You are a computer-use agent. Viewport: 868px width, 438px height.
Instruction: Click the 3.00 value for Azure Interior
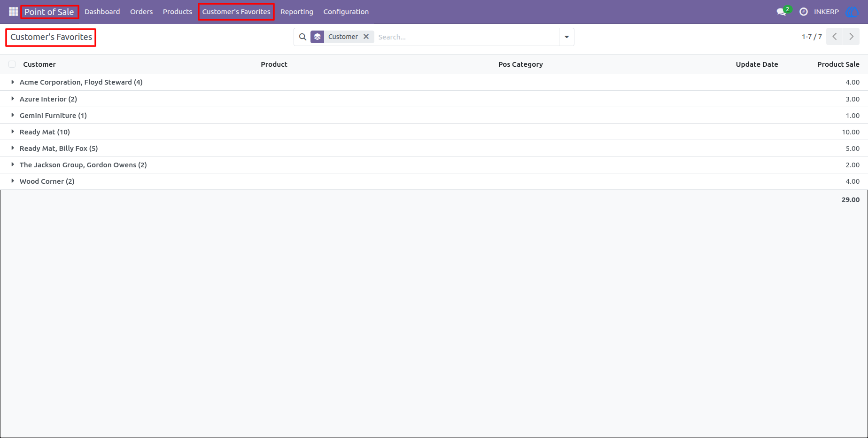click(x=852, y=99)
